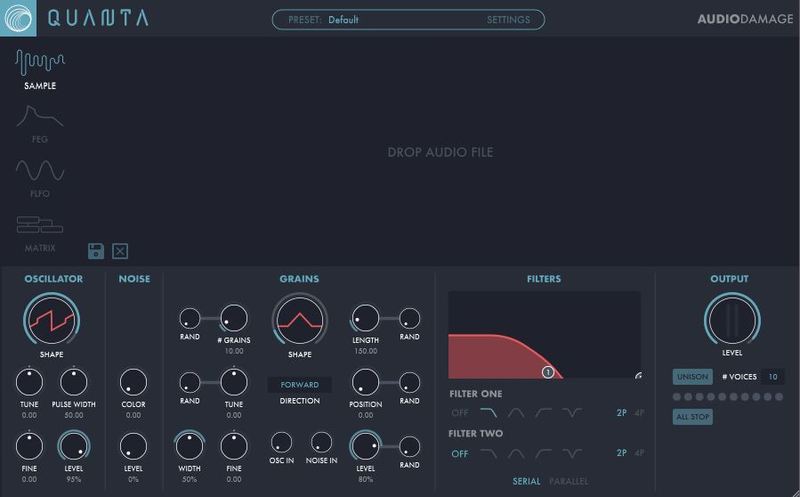This screenshot has width=800, height=497.
Task: Click the clear sample X icon
Action: coord(120,251)
